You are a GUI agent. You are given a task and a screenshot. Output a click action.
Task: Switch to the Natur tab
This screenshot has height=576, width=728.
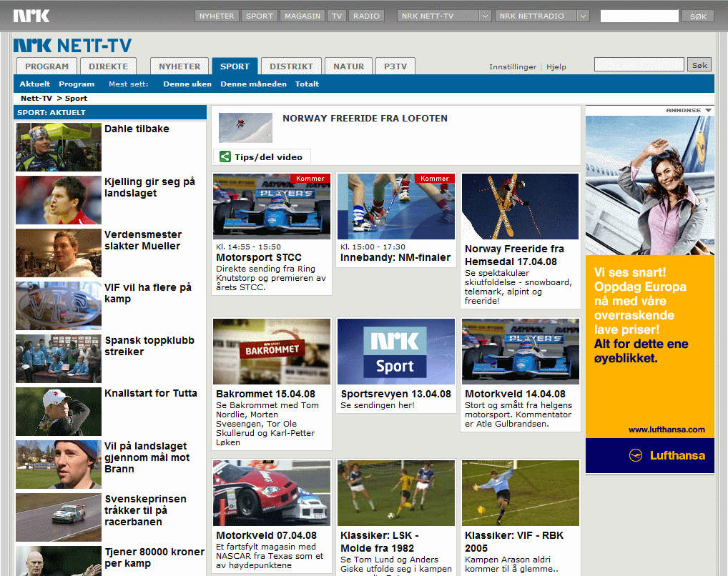click(349, 66)
